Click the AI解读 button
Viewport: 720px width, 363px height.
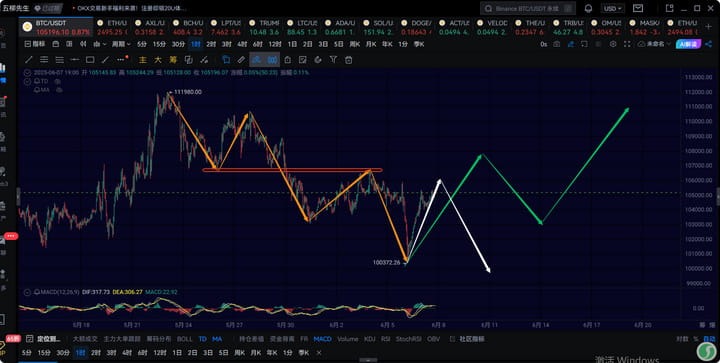[x=688, y=44]
